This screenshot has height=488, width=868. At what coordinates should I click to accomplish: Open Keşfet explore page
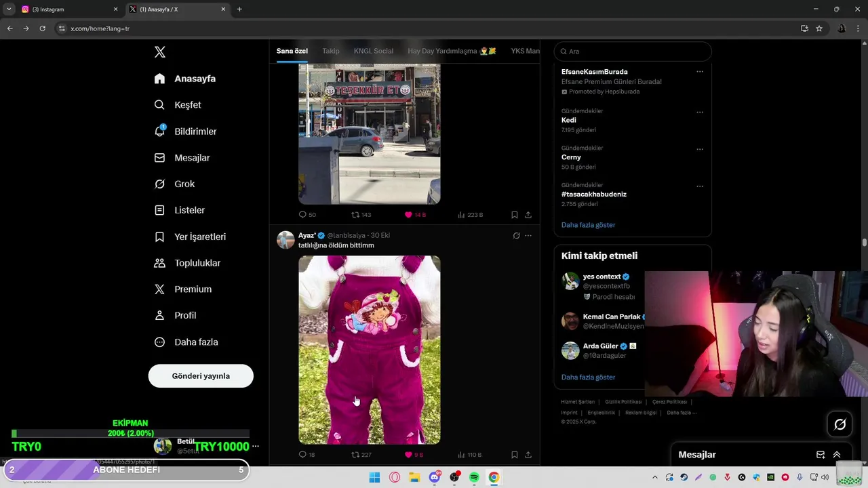pyautogui.click(x=178, y=105)
